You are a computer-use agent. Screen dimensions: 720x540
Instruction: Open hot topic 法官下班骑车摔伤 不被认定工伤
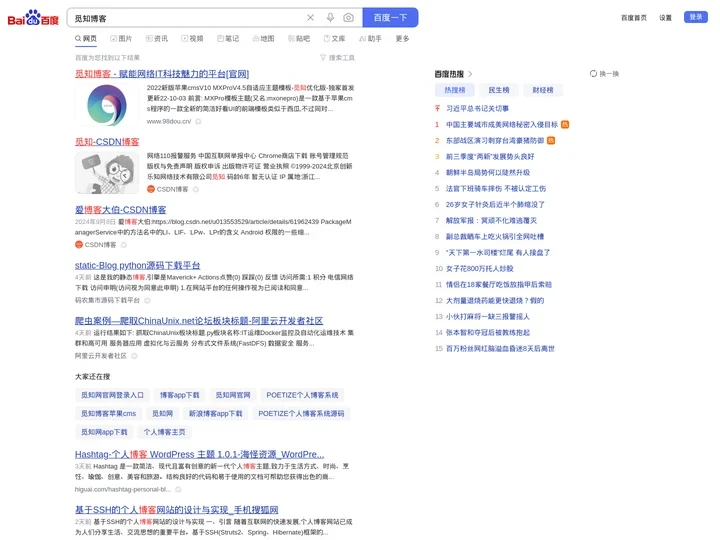[x=496, y=189]
